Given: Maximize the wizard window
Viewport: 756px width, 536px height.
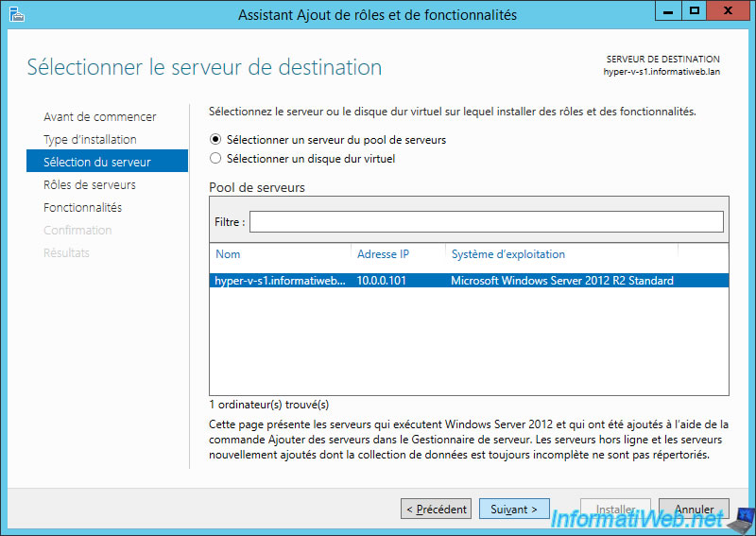Looking at the screenshot, I should 695,11.
